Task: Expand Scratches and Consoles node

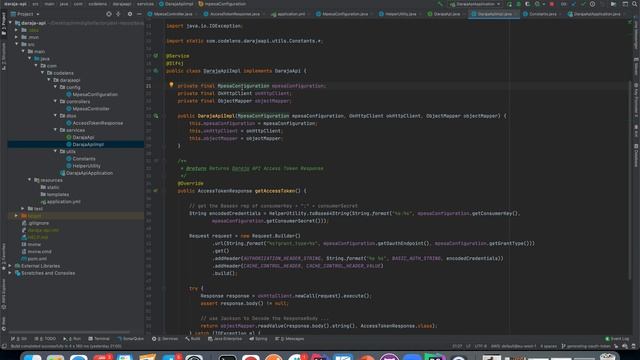Action: tap(11, 273)
